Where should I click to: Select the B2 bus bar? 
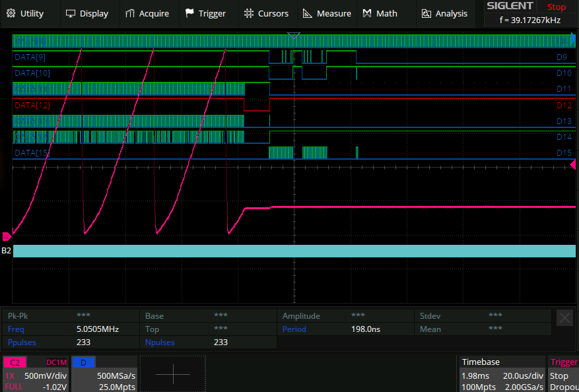(294, 251)
